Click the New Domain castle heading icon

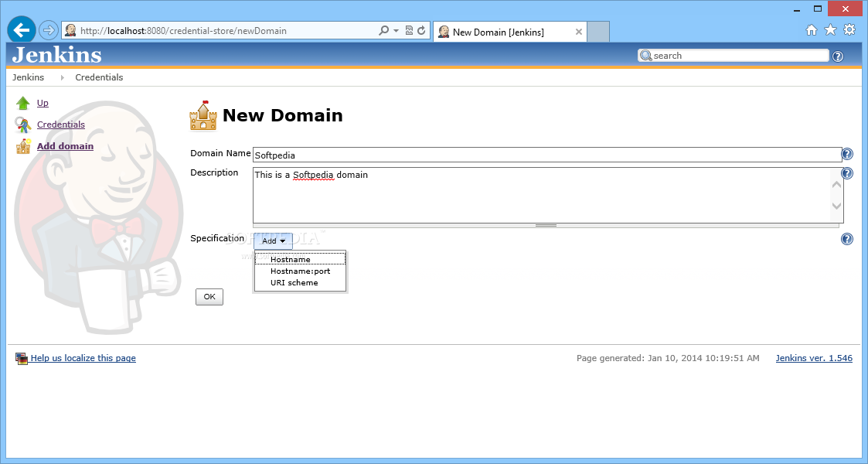pos(203,115)
